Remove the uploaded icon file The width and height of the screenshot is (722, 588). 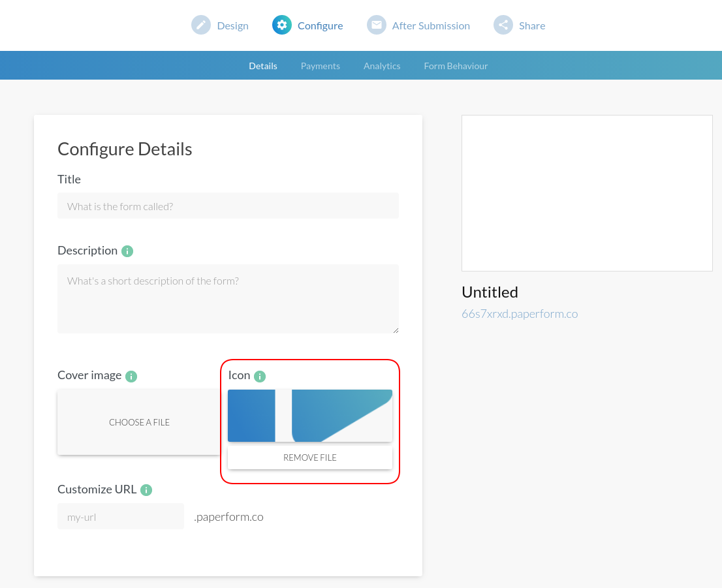point(309,457)
